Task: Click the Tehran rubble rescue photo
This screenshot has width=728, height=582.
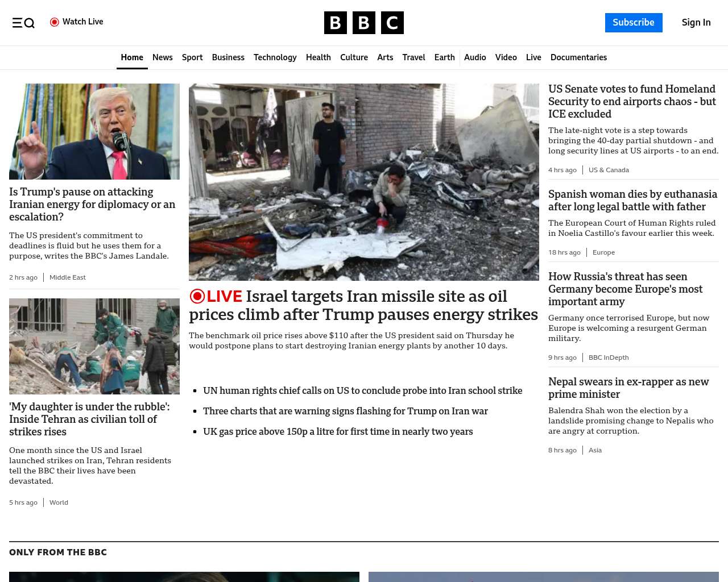Action: point(94,346)
